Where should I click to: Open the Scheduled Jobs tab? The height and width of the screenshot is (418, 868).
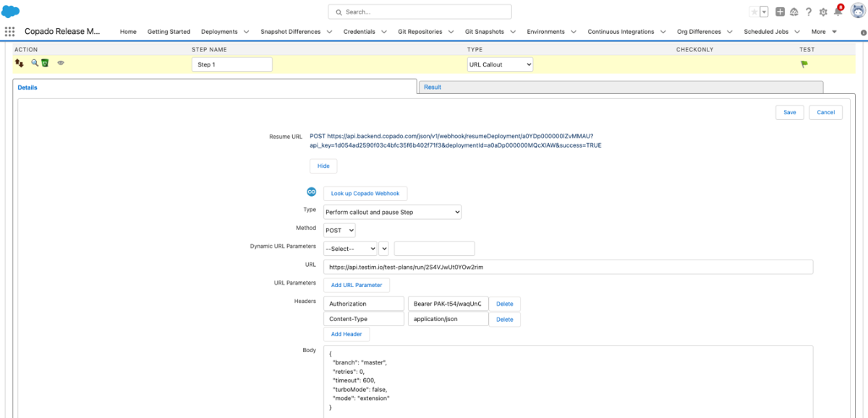point(766,32)
